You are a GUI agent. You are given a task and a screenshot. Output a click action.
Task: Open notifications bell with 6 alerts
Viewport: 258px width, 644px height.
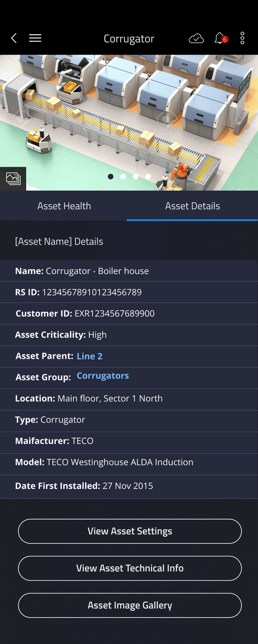[220, 38]
